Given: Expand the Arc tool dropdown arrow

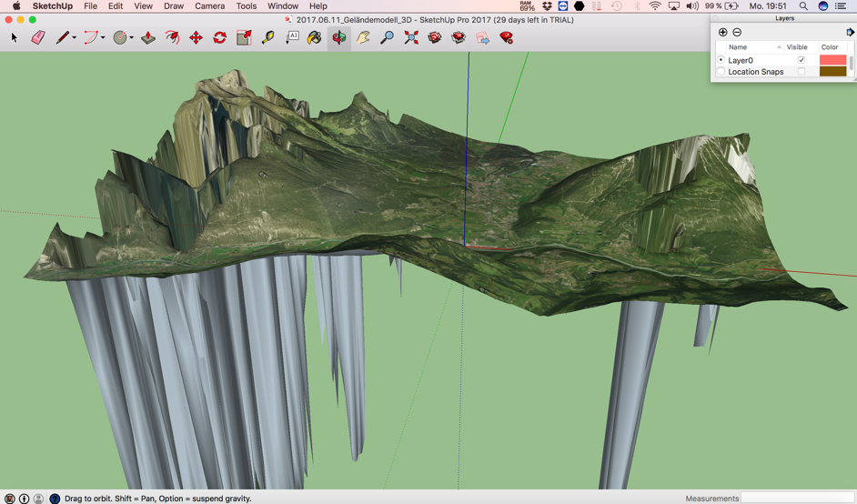Looking at the screenshot, I should tap(103, 38).
